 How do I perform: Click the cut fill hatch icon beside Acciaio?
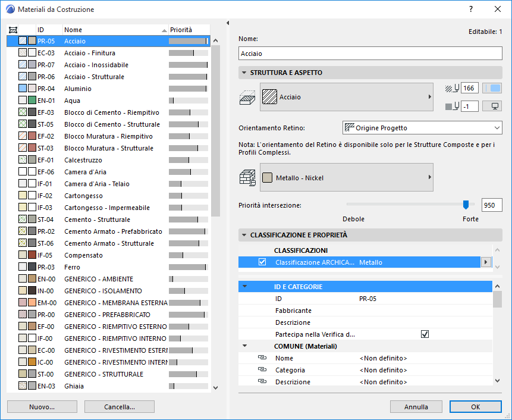[x=247, y=98]
